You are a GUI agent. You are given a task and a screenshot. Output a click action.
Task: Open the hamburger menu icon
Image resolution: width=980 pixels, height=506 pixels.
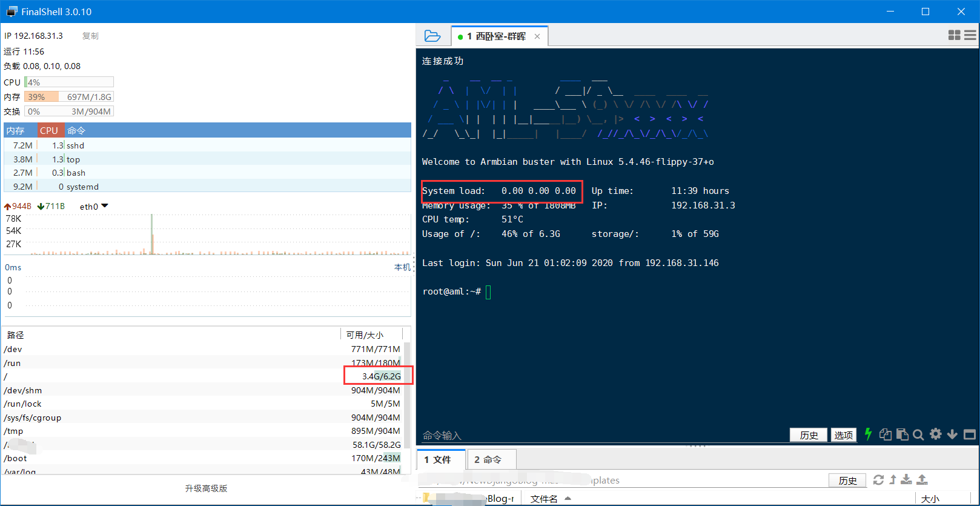click(970, 36)
